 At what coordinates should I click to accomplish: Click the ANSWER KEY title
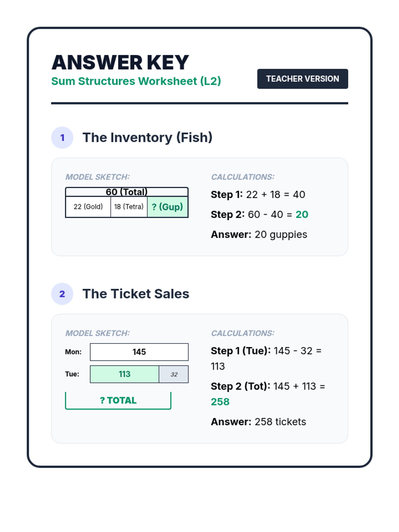click(120, 63)
